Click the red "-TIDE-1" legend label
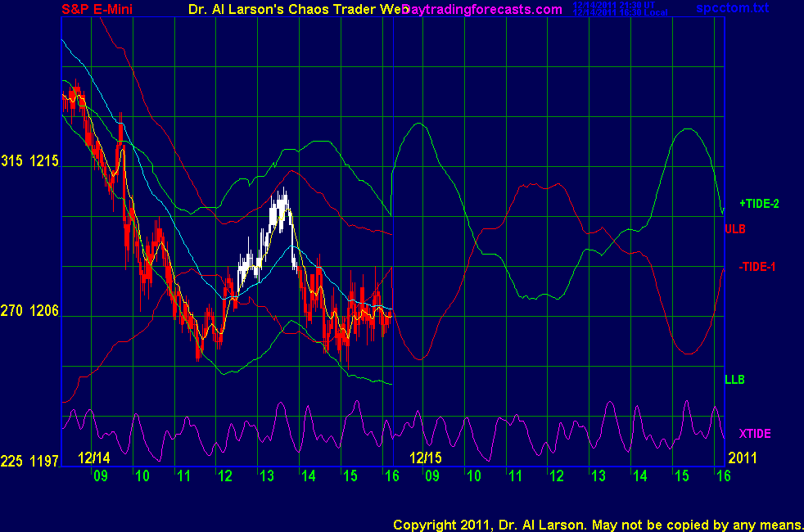Viewport: 804px width, 532px height. click(x=757, y=267)
